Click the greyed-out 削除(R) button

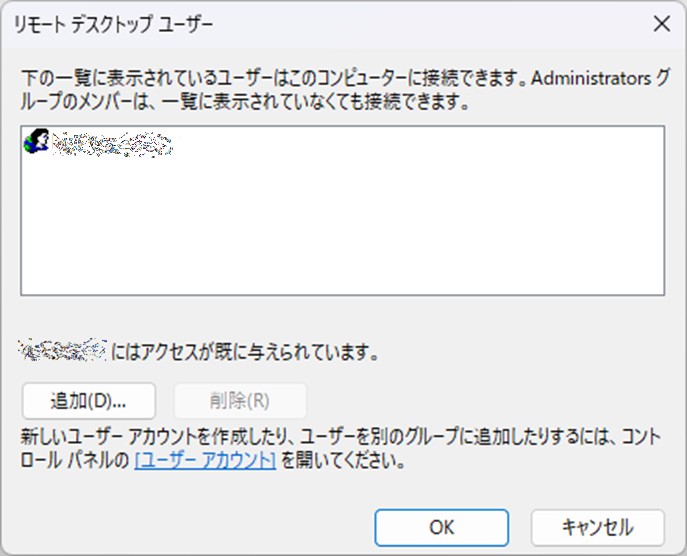coord(240,401)
